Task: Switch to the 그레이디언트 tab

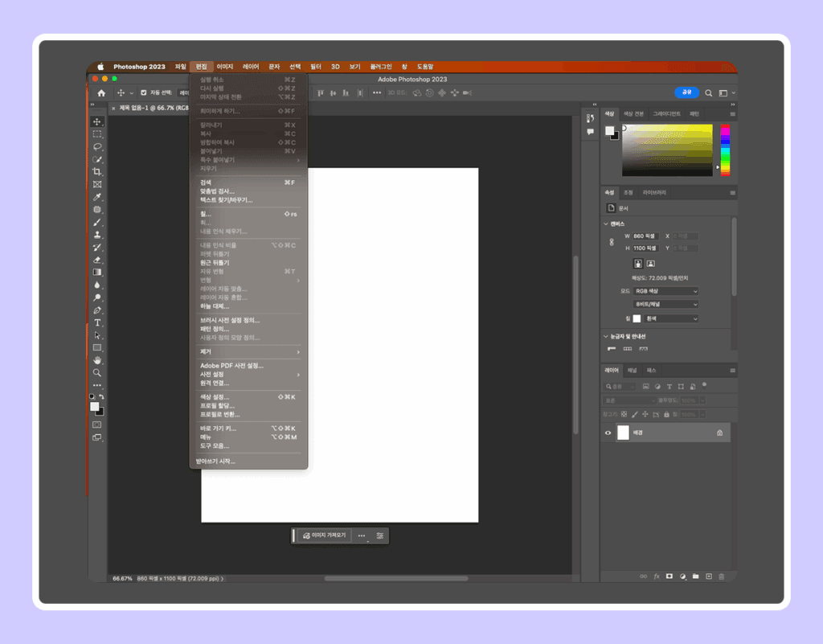Action: click(666, 114)
